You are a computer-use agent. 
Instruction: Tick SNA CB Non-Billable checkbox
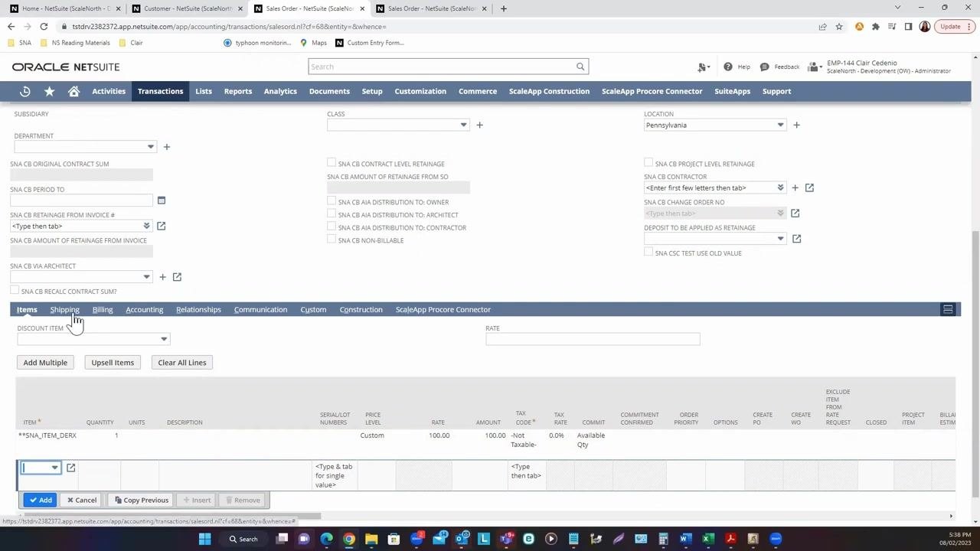pos(332,240)
